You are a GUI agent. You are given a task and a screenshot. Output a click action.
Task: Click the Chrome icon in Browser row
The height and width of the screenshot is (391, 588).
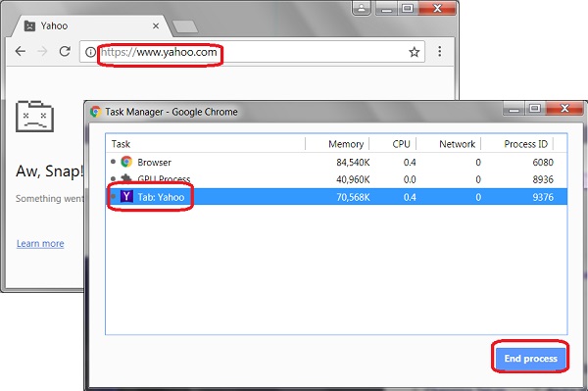click(126, 162)
